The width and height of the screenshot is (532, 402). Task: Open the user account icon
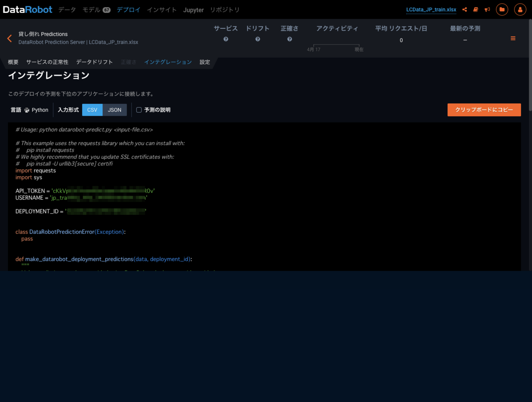(x=520, y=9)
